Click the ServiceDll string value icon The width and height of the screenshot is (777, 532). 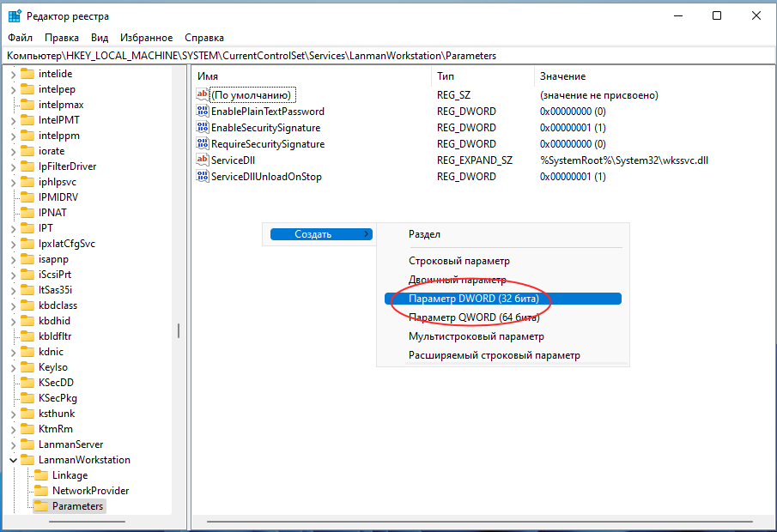coord(202,160)
